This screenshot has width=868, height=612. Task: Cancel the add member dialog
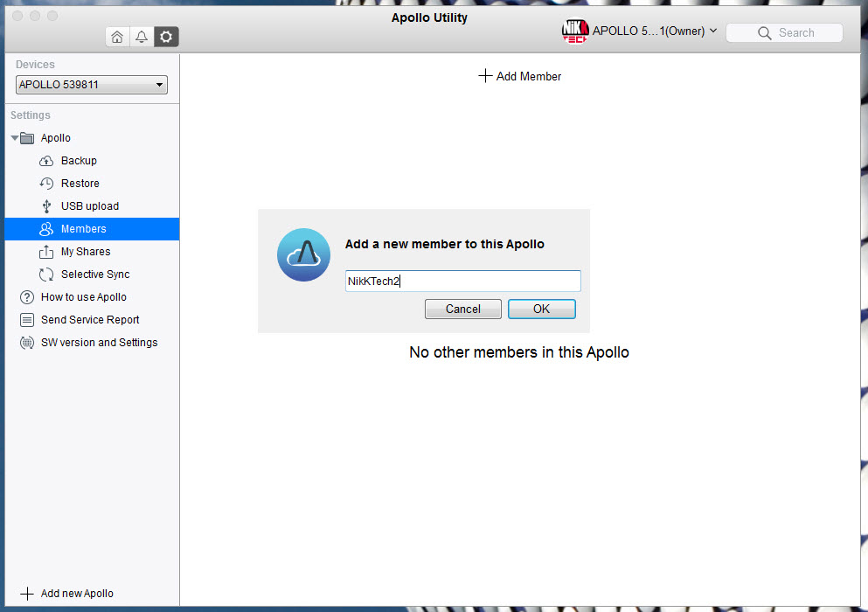(462, 309)
